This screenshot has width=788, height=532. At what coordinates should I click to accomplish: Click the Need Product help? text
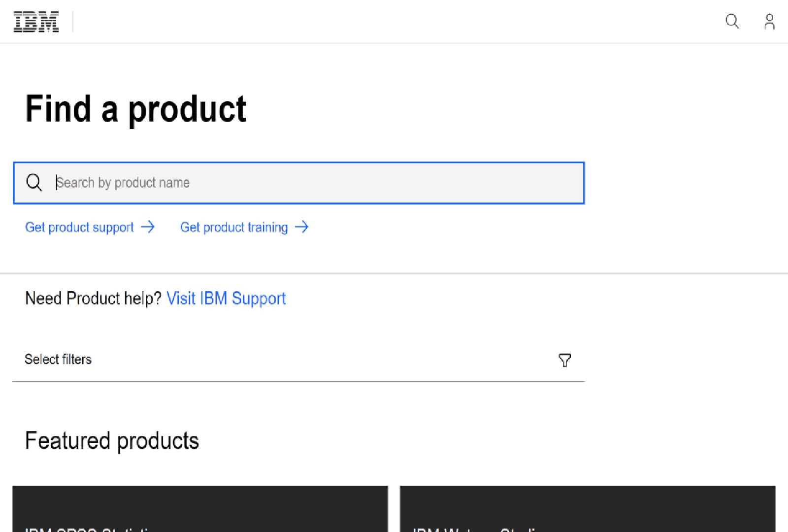pyautogui.click(x=93, y=299)
